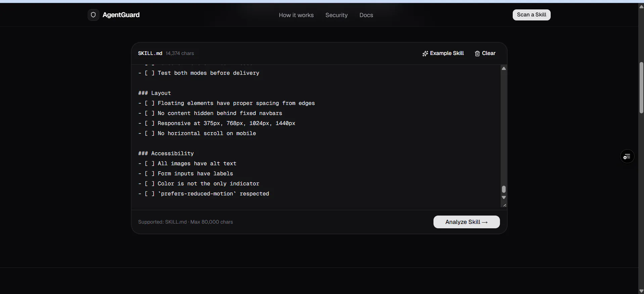Click the sparkle icon beside Example Skill
This screenshot has height=294, width=644.
425,54
